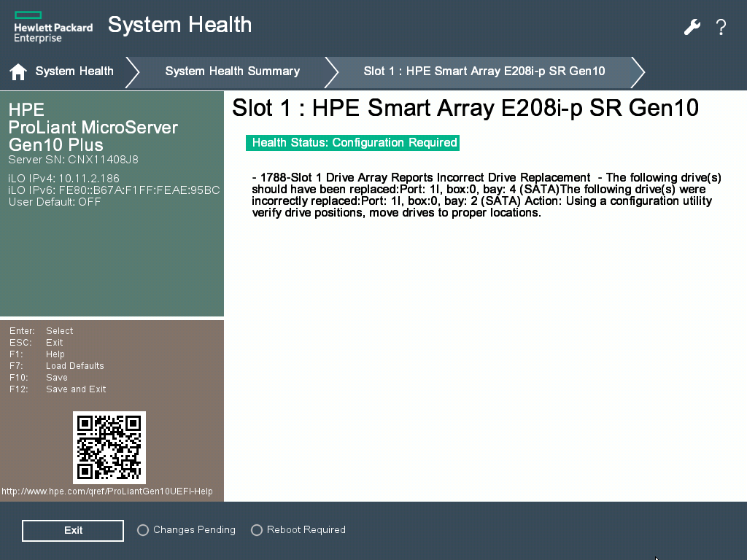Click the F1: Help hint
This screenshot has height=560, width=747.
(x=37, y=354)
